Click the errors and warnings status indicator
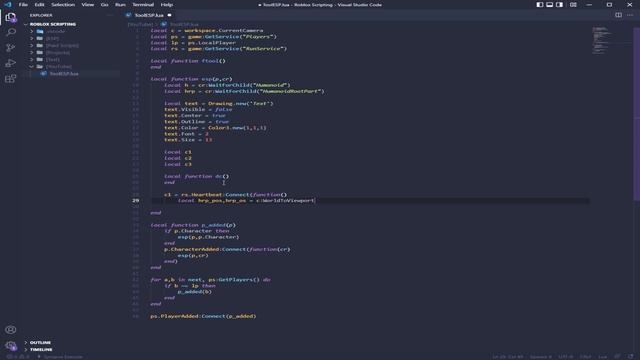Viewport: 640px width, 360px height. [18, 357]
